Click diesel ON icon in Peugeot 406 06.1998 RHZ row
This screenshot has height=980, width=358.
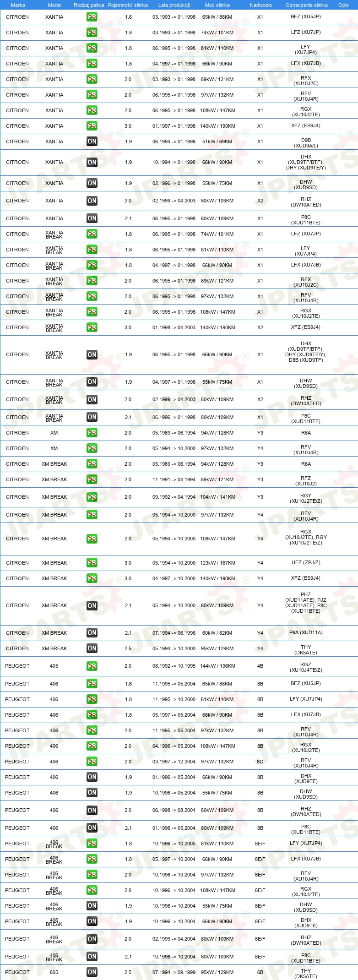coord(92,811)
